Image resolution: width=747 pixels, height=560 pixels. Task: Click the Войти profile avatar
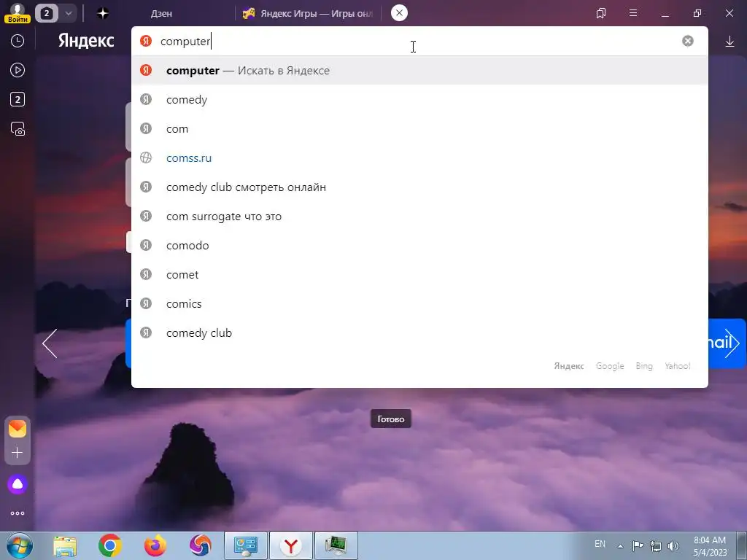tap(18, 13)
